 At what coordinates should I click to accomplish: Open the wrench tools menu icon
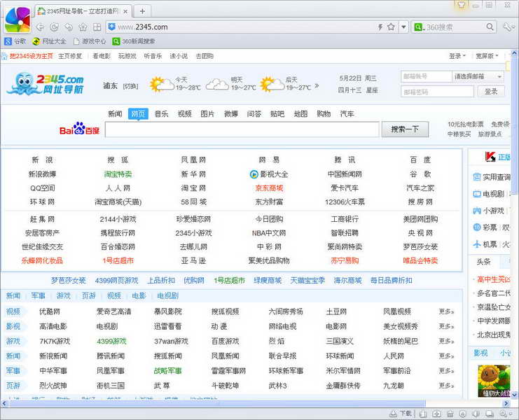coord(507,27)
